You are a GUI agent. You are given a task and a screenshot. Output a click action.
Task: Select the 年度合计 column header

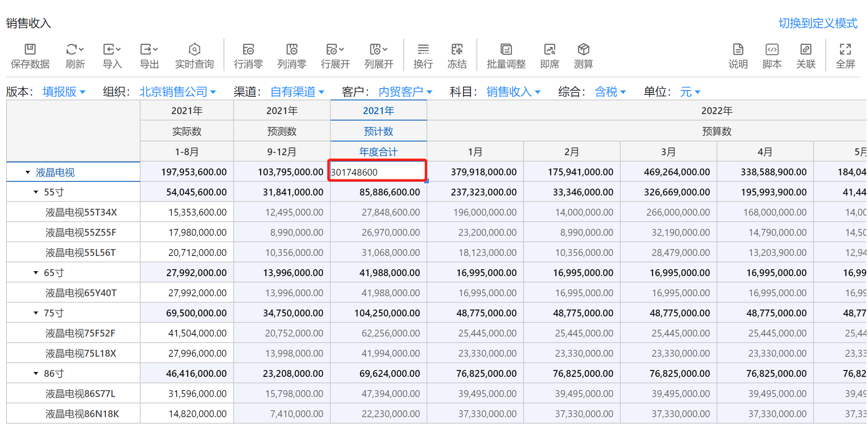click(378, 152)
